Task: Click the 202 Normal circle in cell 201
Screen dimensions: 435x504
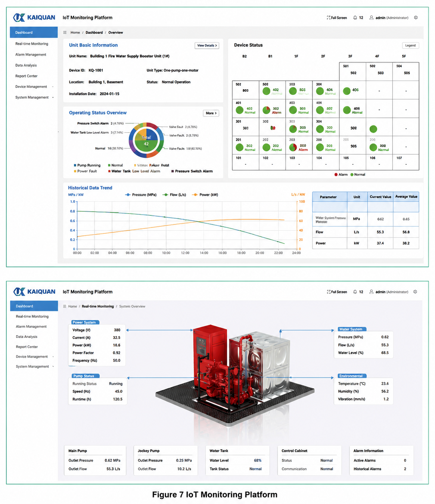Action: tap(240, 147)
